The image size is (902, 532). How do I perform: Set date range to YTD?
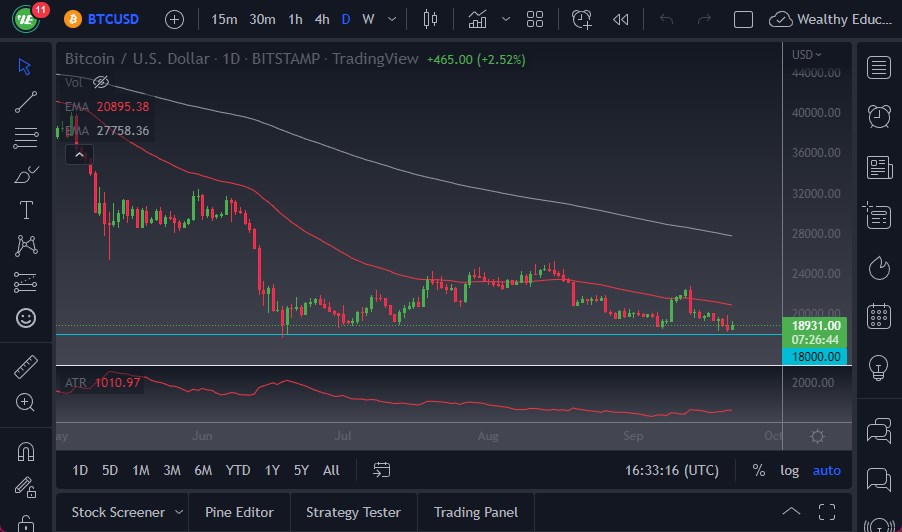(238, 470)
